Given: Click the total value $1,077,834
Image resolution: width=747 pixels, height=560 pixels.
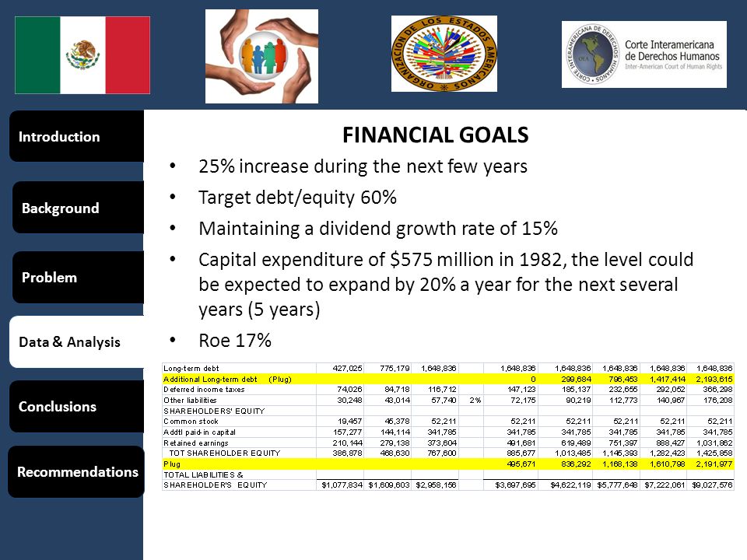Looking at the screenshot, I should point(342,485).
